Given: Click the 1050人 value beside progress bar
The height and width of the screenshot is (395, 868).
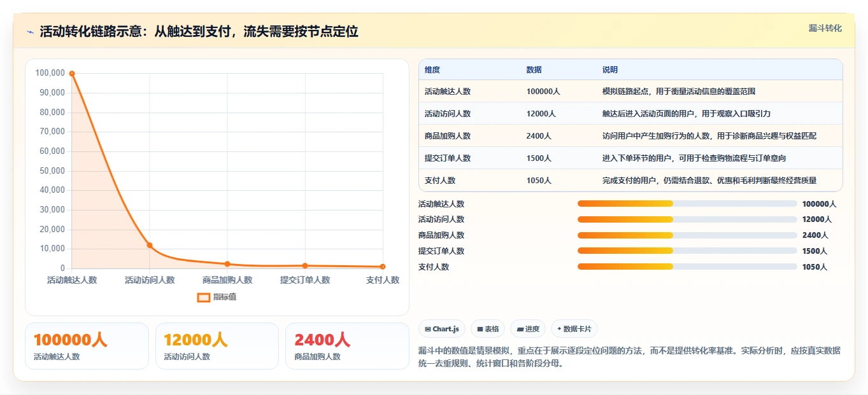Looking at the screenshot, I should [815, 267].
